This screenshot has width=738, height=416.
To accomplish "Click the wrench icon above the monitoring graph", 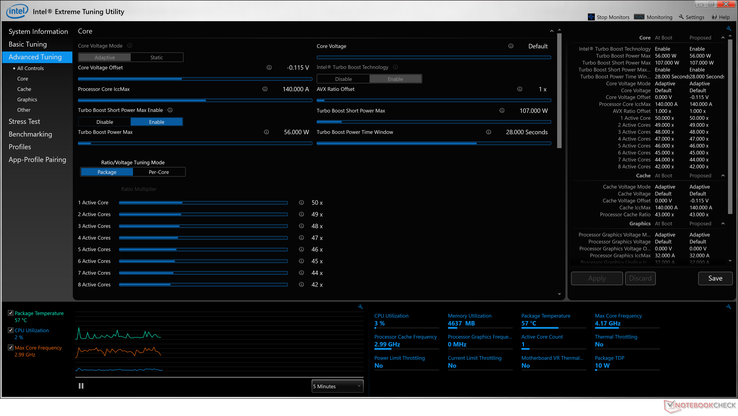I will [360, 307].
